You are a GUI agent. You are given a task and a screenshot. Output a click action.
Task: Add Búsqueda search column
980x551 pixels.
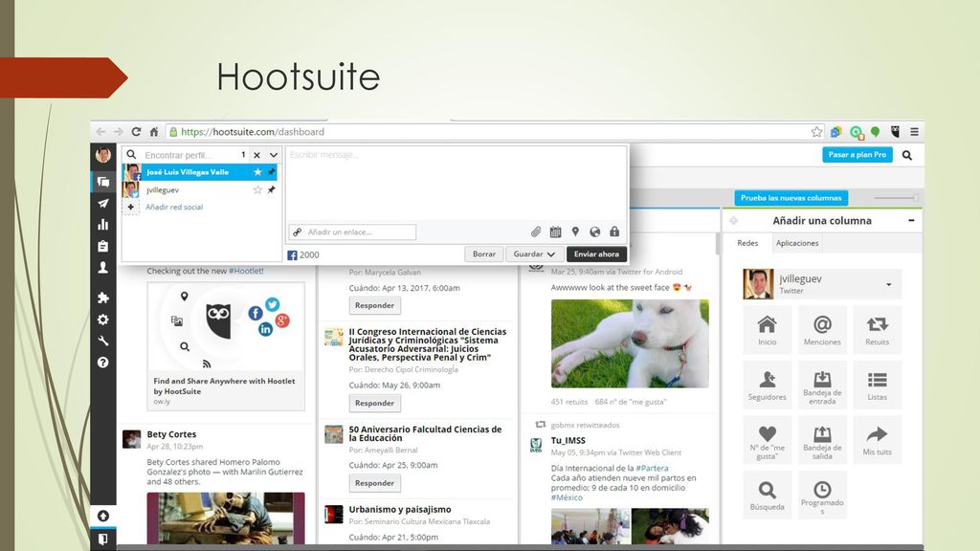[x=768, y=495]
